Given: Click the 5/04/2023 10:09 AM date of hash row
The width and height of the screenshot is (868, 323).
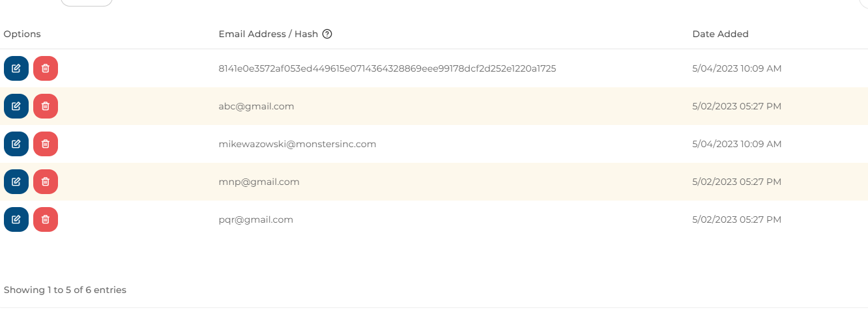Looking at the screenshot, I should click(x=736, y=68).
